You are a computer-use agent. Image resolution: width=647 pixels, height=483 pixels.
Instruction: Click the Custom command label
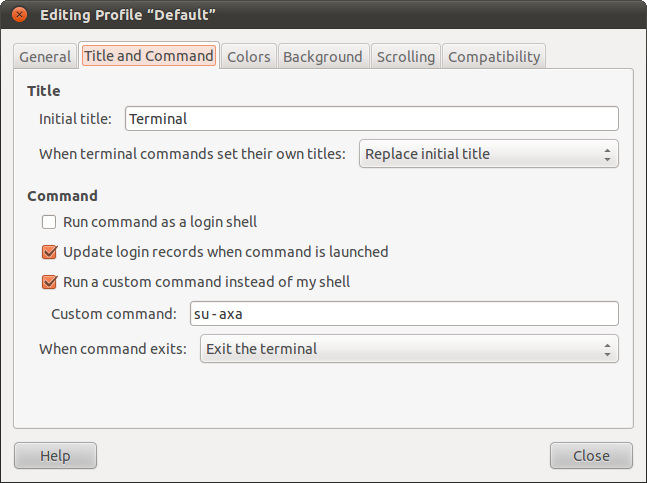click(x=113, y=314)
